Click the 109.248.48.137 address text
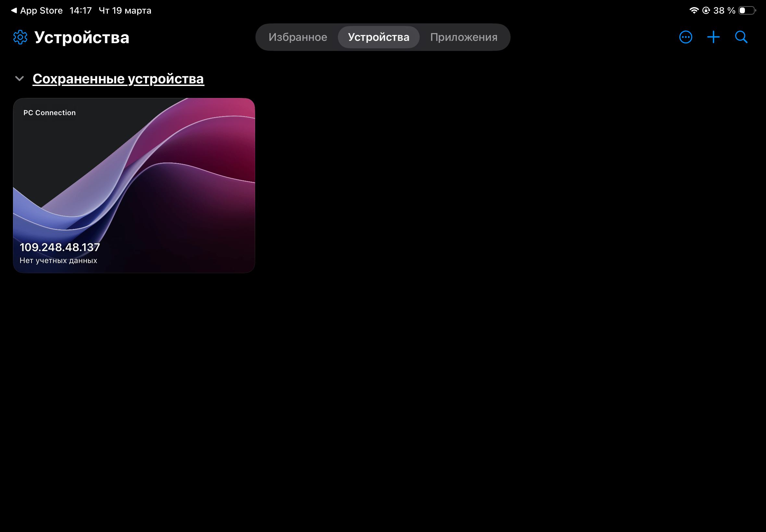The image size is (766, 532). tap(60, 247)
